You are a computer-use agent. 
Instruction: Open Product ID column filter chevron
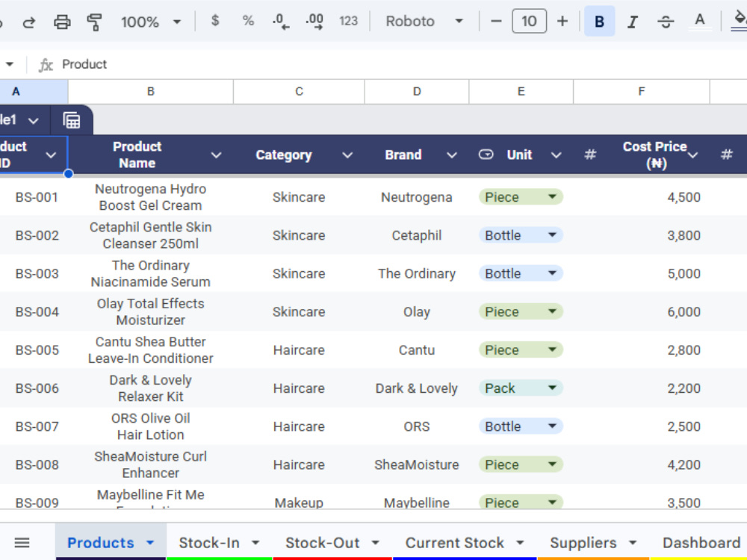[51, 155]
